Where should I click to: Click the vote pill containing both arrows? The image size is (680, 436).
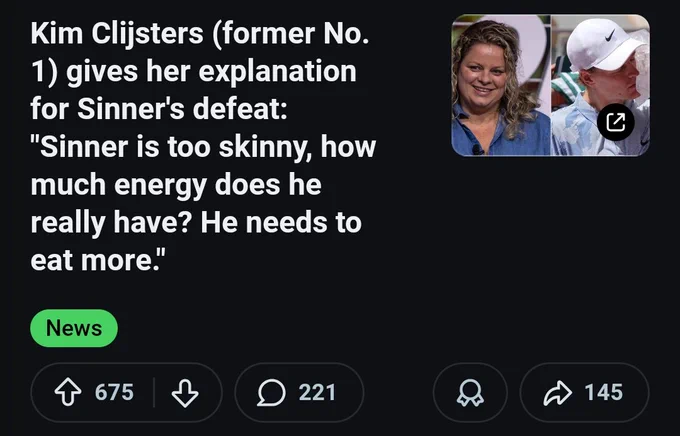pos(126,393)
